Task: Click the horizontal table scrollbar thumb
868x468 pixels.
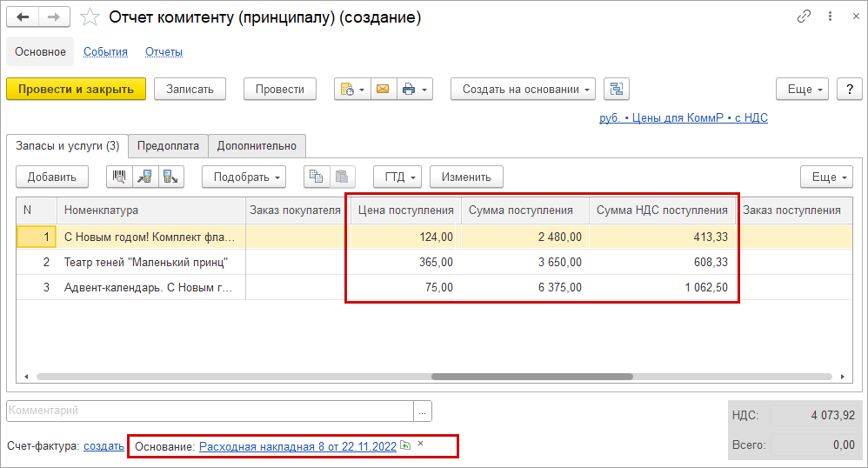Action: point(532,377)
